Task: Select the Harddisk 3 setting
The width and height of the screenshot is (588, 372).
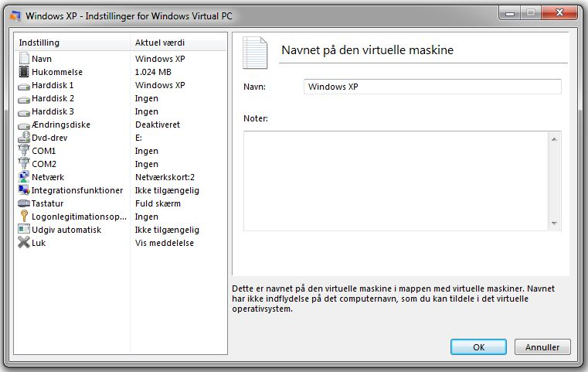Action: (121, 111)
